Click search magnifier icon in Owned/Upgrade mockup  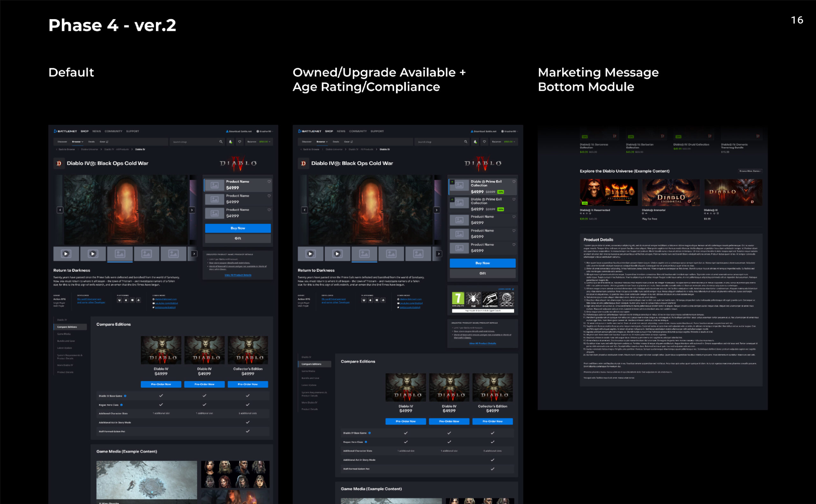pos(465,142)
